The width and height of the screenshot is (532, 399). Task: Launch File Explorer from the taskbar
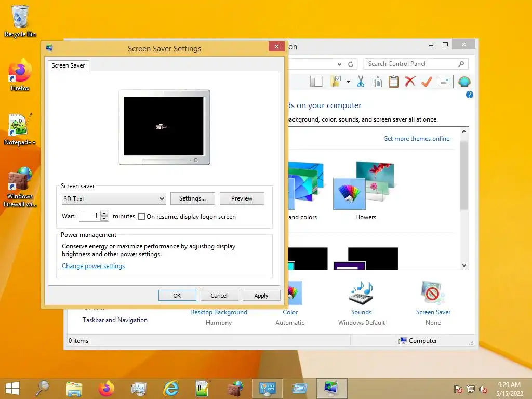coord(74,389)
